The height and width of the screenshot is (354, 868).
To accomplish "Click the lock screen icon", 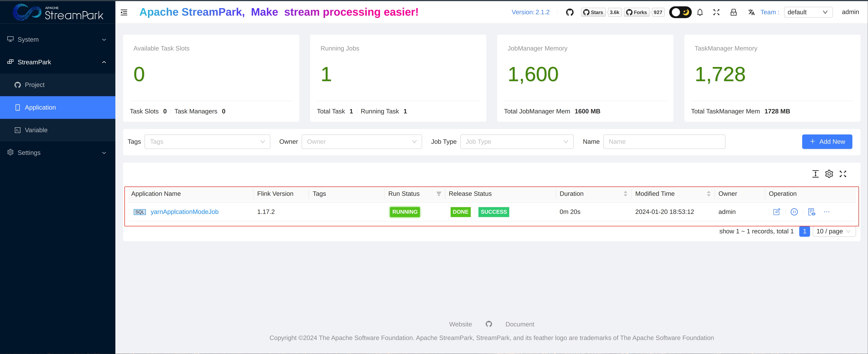I will (x=733, y=12).
